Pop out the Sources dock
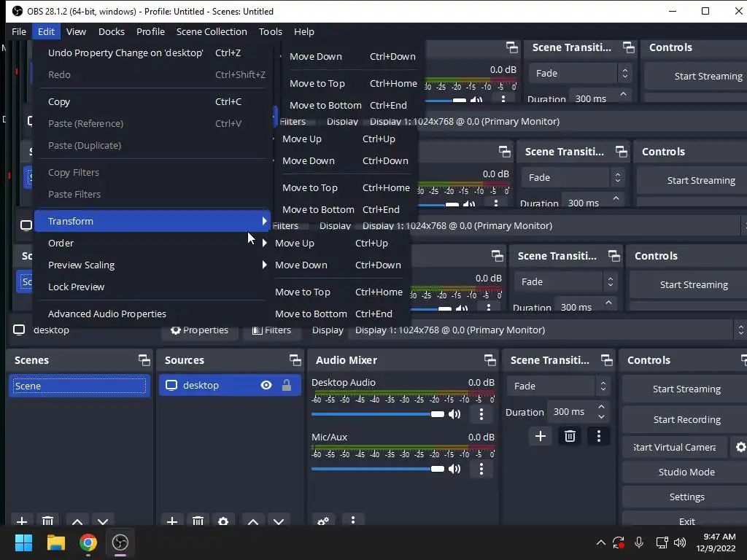The width and height of the screenshot is (747, 560). (295, 360)
